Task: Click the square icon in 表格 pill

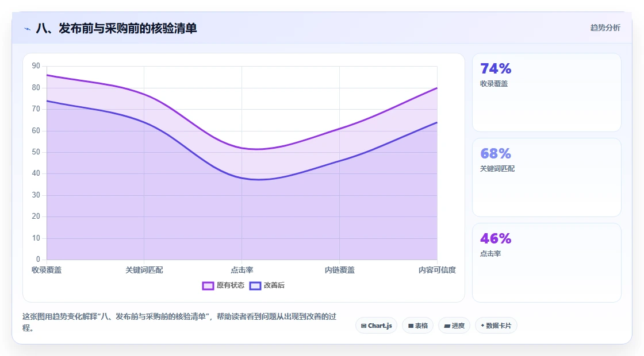Action: 411,326
